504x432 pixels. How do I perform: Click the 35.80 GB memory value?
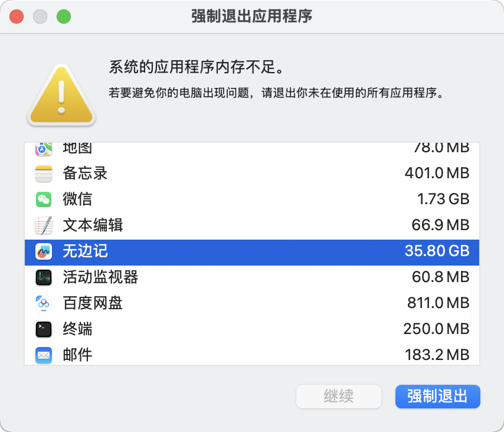(x=437, y=251)
